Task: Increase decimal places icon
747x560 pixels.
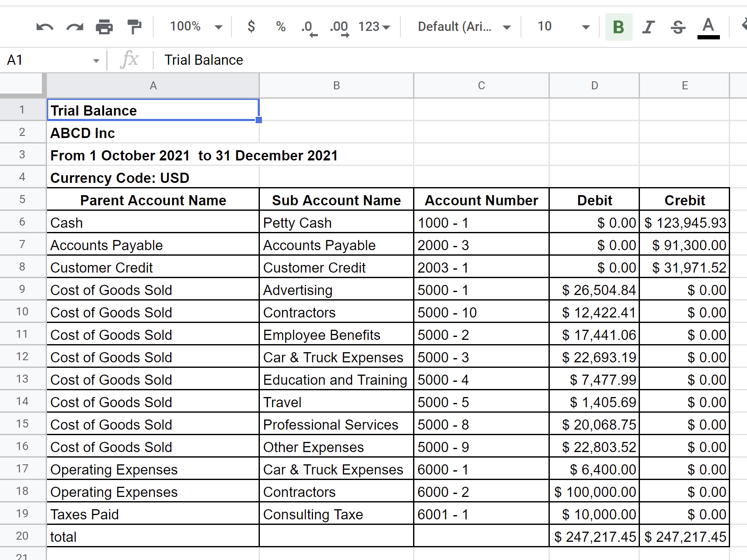Action: point(339,28)
